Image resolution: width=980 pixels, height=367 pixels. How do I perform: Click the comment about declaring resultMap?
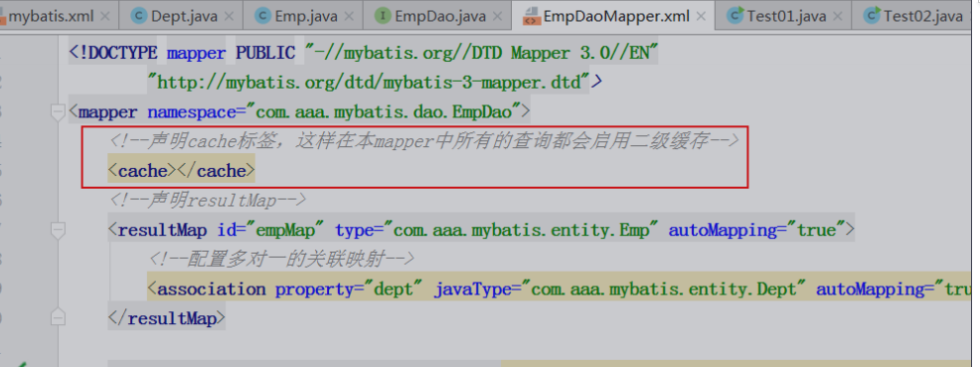pos(208,201)
